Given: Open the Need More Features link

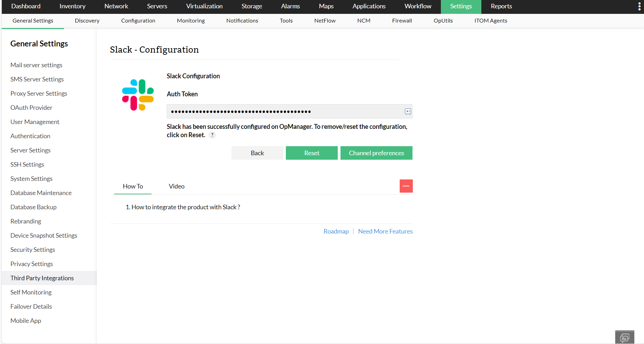Looking at the screenshot, I should click(x=386, y=231).
